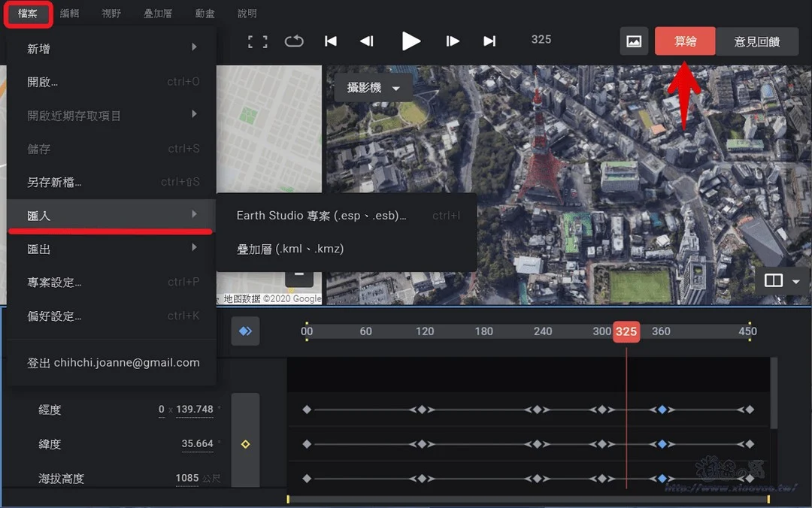Open the viewport layout dropdown arrow
This screenshot has height=508, width=812.
click(x=796, y=281)
